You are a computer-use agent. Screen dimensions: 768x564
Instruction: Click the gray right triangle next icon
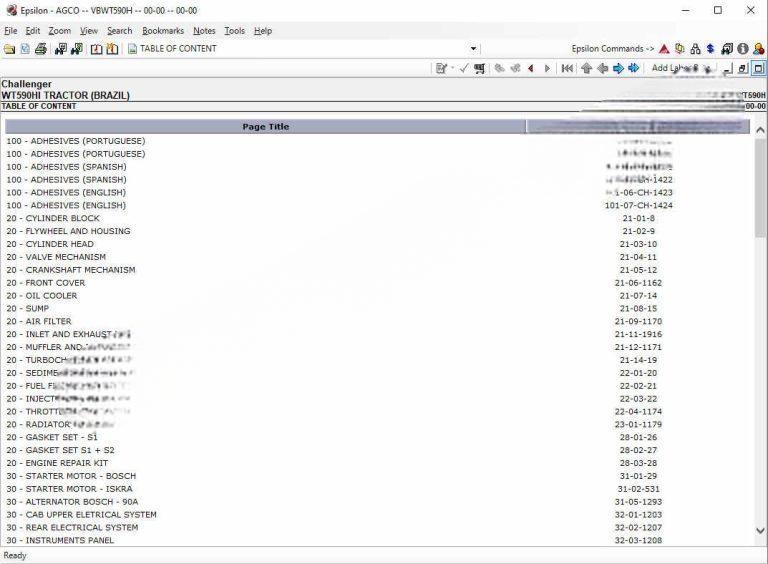tap(547, 69)
